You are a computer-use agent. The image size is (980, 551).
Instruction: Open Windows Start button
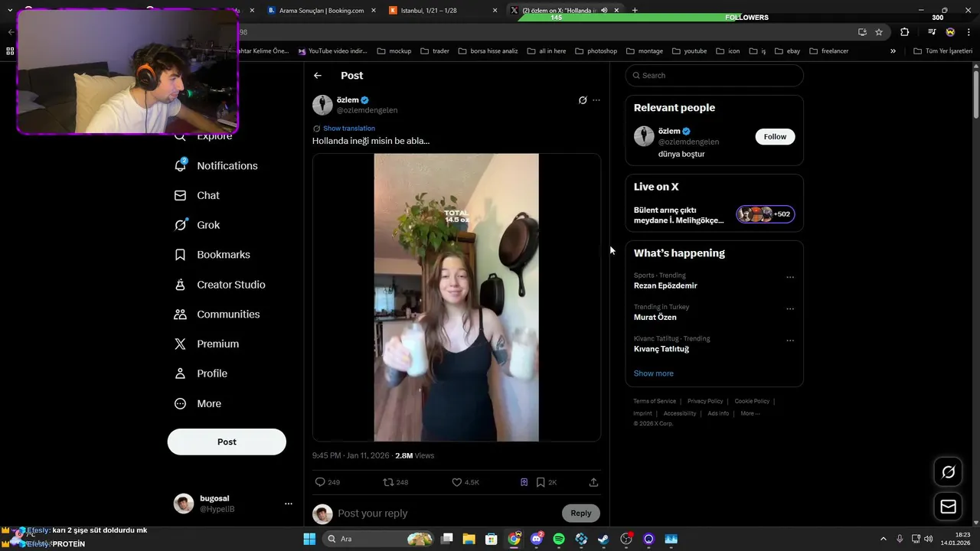click(x=309, y=539)
